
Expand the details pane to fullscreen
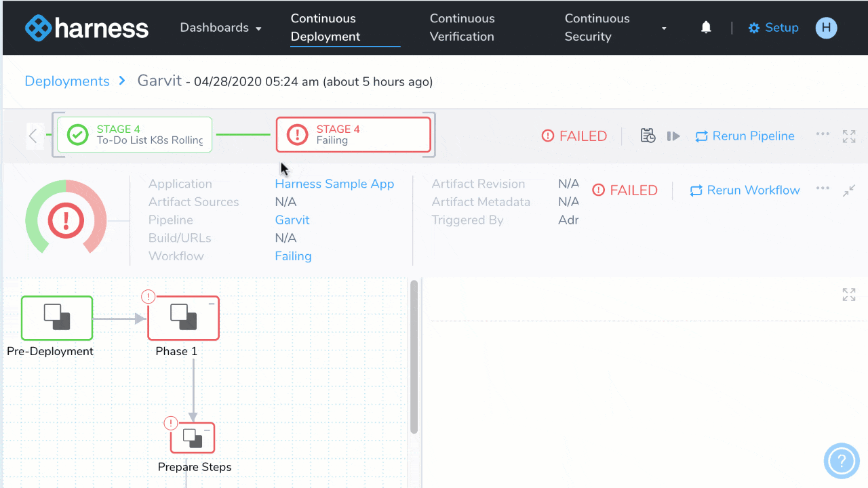[849, 294]
